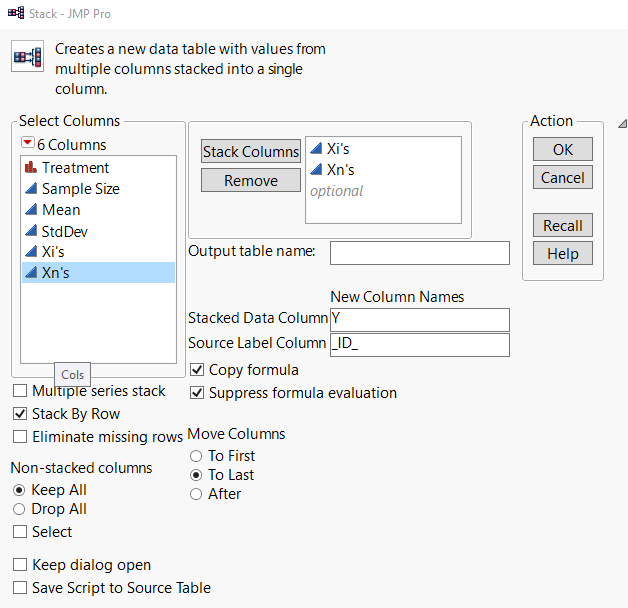
Task: Open the 6 Columns red triangle menu
Action: [28, 144]
